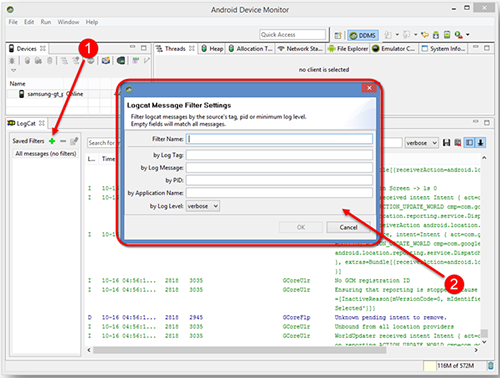The width and height of the screenshot is (500, 378).
Task: Select the DDMS perspective button
Action: pyautogui.click(x=363, y=35)
